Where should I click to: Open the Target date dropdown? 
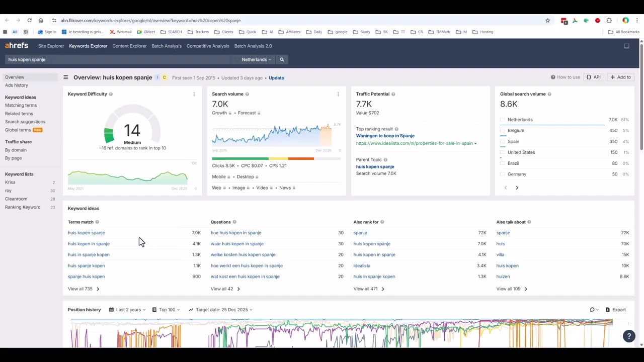[x=220, y=310]
